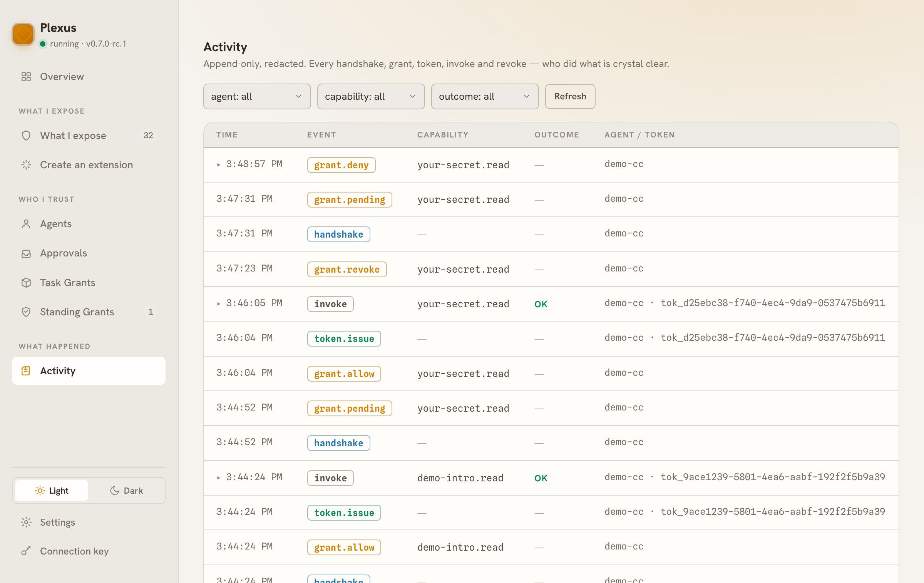This screenshot has height=583, width=924.
Task: Open Standing Grants page
Action: tap(89, 312)
